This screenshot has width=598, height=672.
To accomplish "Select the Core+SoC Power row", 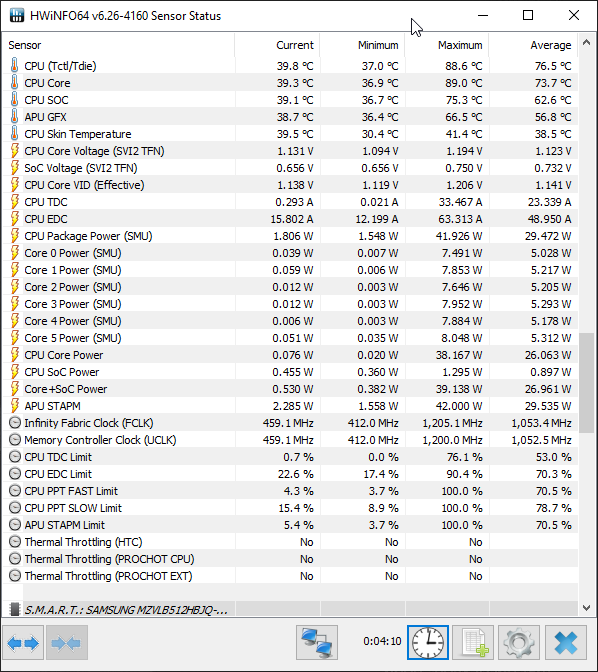I will tap(290, 389).
